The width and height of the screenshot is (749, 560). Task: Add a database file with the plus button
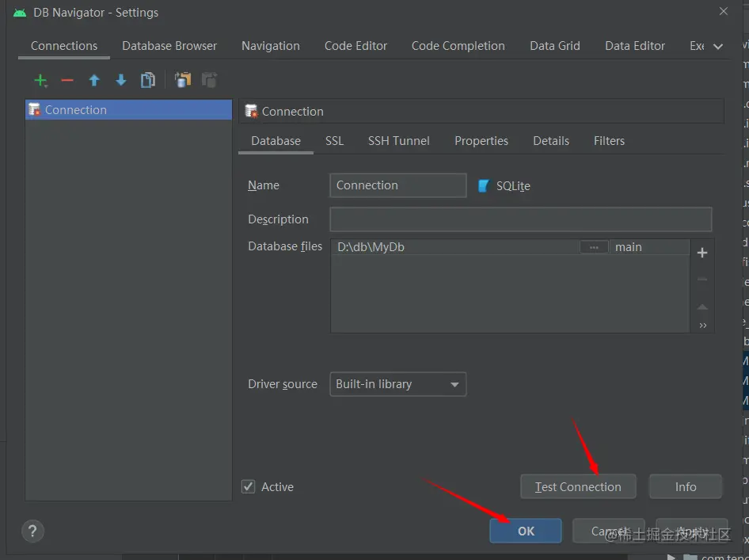pos(702,253)
